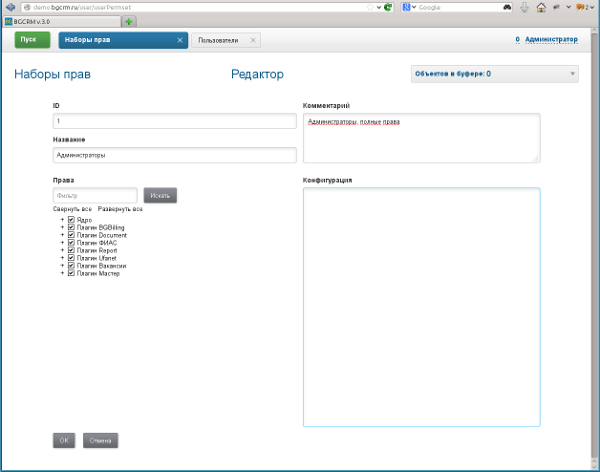Open the green Пуск menu
Viewport: 600px width, 472px height.
(x=29, y=41)
